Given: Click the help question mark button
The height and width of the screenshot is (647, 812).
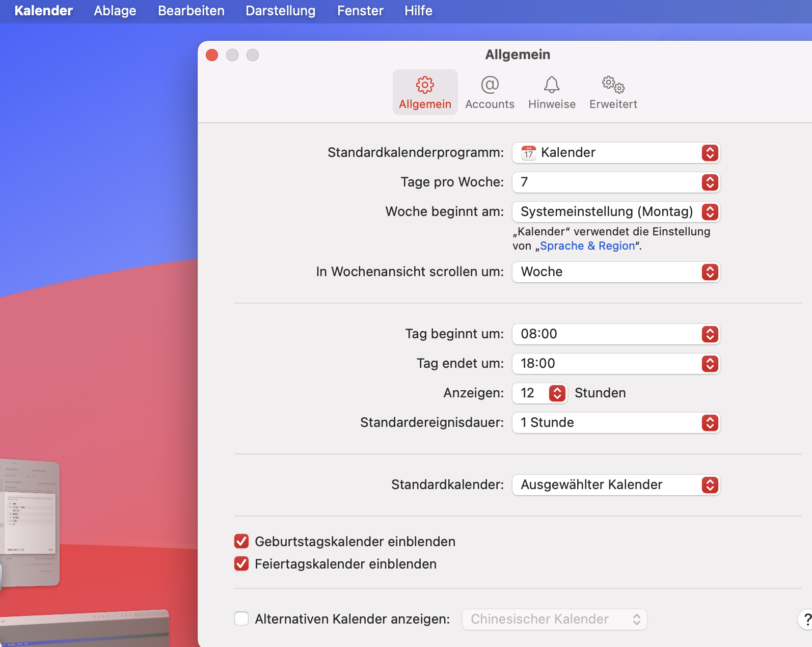Looking at the screenshot, I should [x=806, y=619].
